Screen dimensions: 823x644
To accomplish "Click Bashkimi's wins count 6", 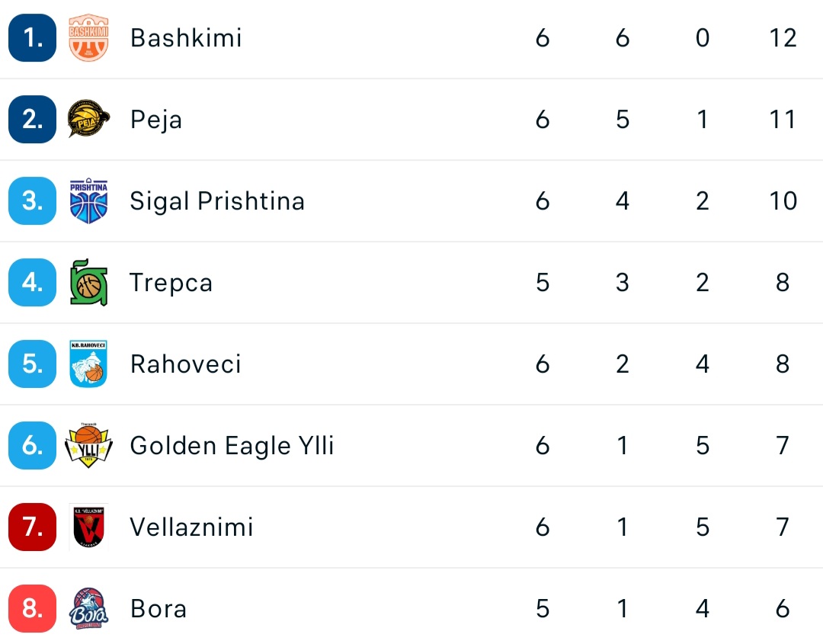I will click(x=623, y=37).
